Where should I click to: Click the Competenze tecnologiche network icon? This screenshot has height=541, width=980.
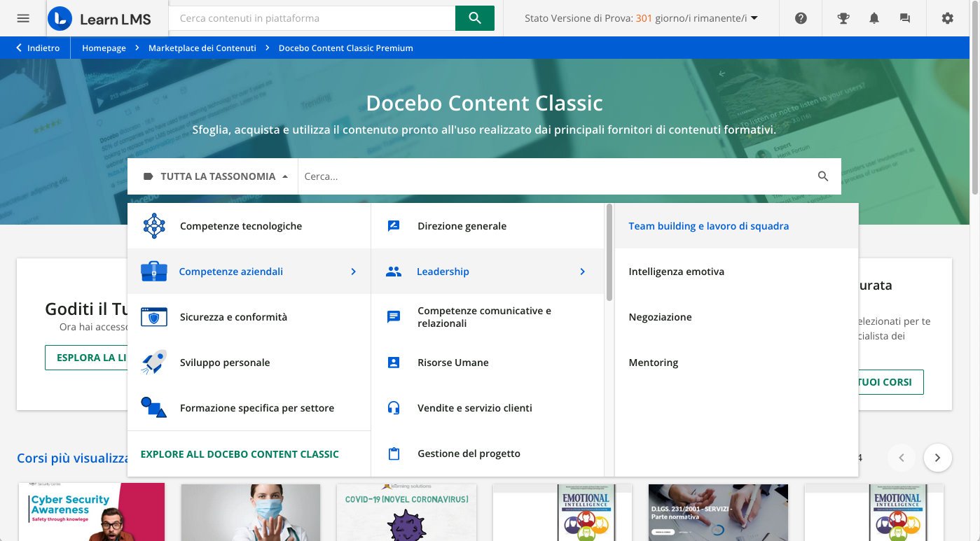tap(154, 226)
